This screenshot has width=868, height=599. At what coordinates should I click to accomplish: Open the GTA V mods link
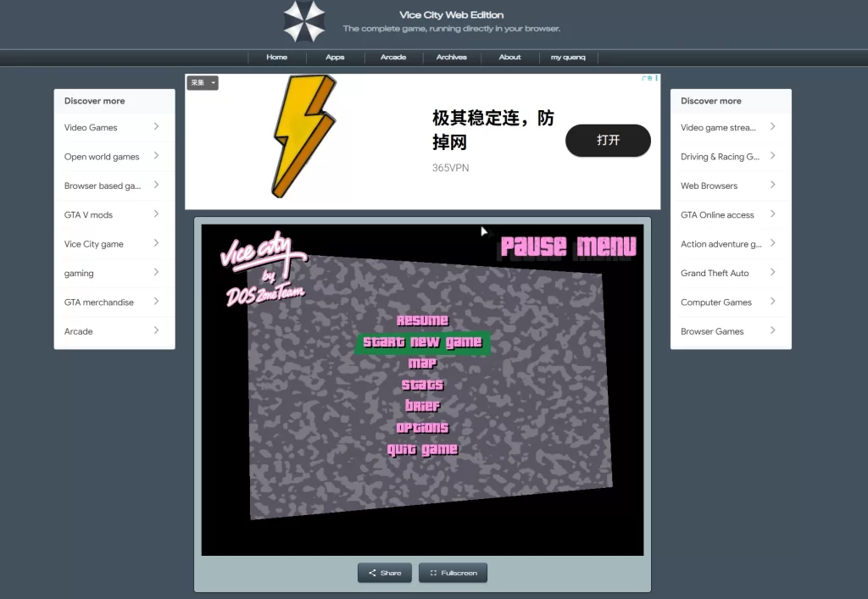tap(88, 214)
